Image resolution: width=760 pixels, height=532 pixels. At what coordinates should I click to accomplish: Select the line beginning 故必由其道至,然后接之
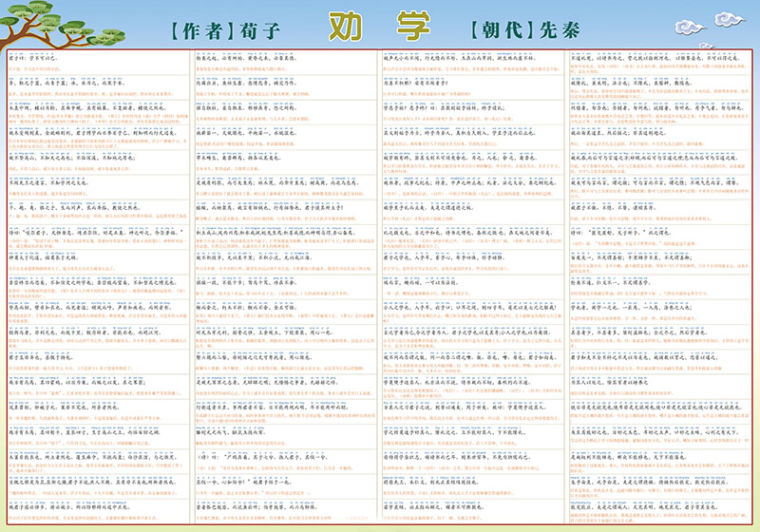[618, 132]
